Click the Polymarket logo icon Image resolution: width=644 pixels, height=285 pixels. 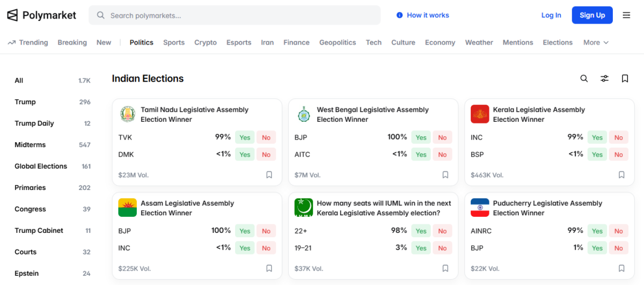12,15
